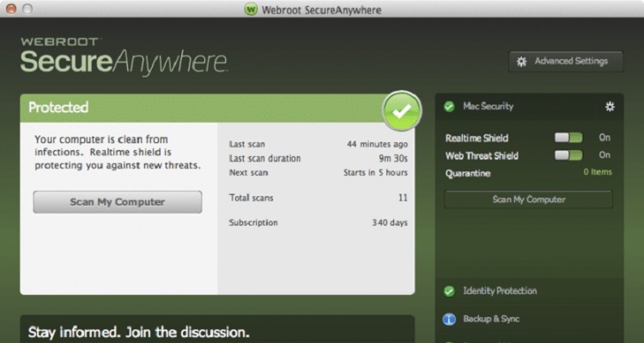Click the red close window button

tap(11, 9)
